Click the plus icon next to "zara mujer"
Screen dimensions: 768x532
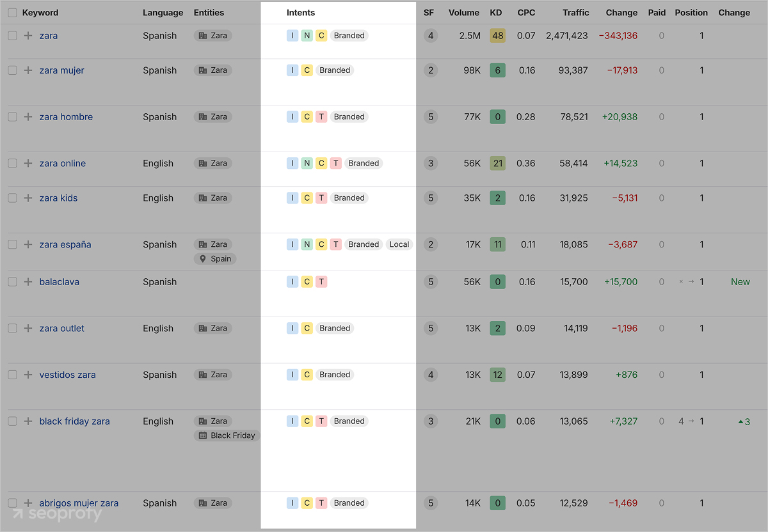(28, 70)
